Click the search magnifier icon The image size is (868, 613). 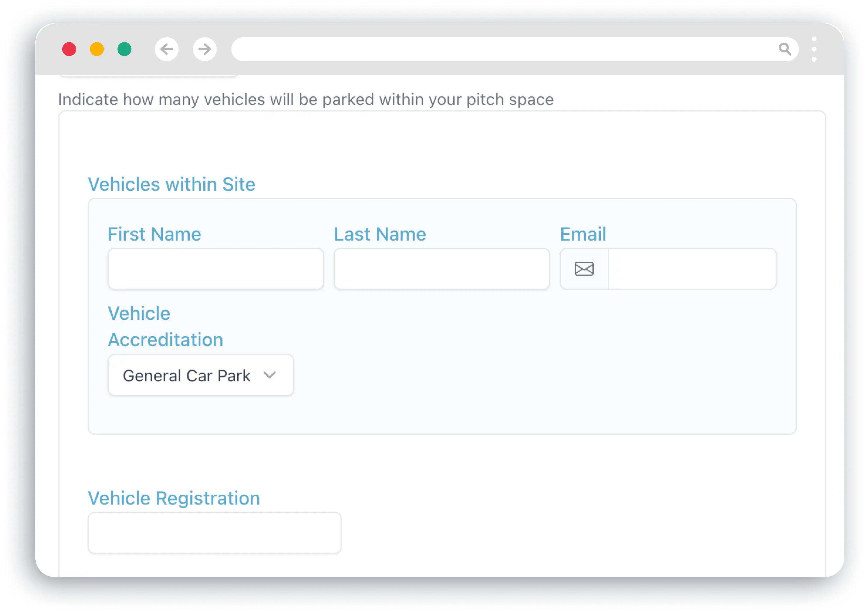(786, 49)
